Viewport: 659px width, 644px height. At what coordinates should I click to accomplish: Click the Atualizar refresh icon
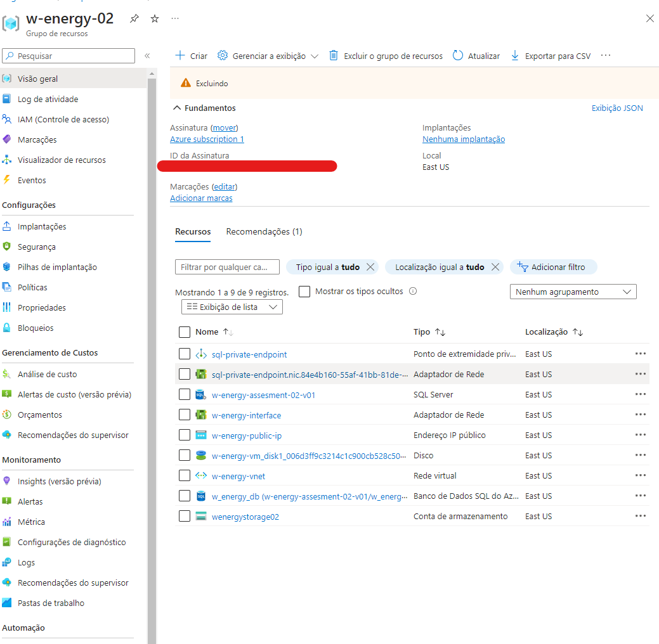[458, 55]
